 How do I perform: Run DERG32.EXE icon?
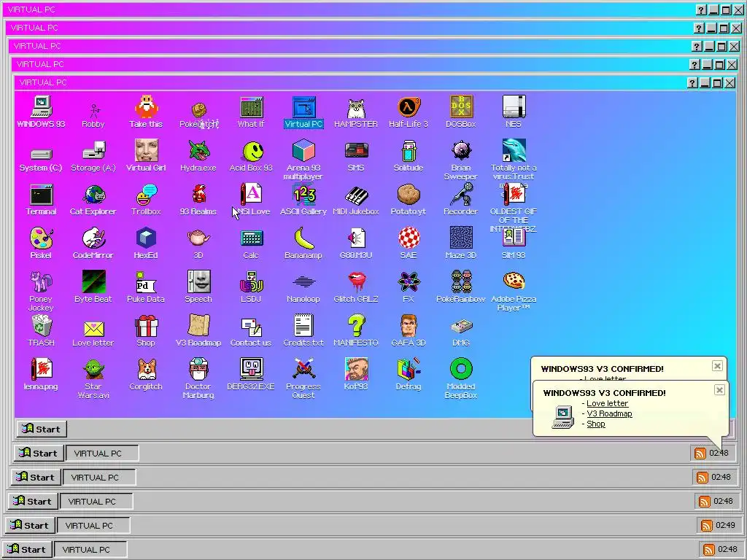coord(251,376)
